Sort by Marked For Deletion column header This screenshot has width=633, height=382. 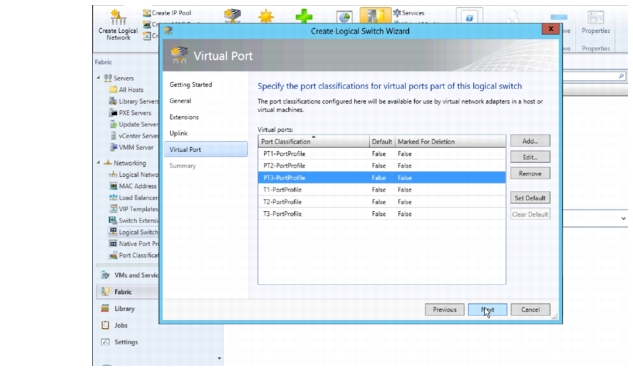click(x=450, y=141)
